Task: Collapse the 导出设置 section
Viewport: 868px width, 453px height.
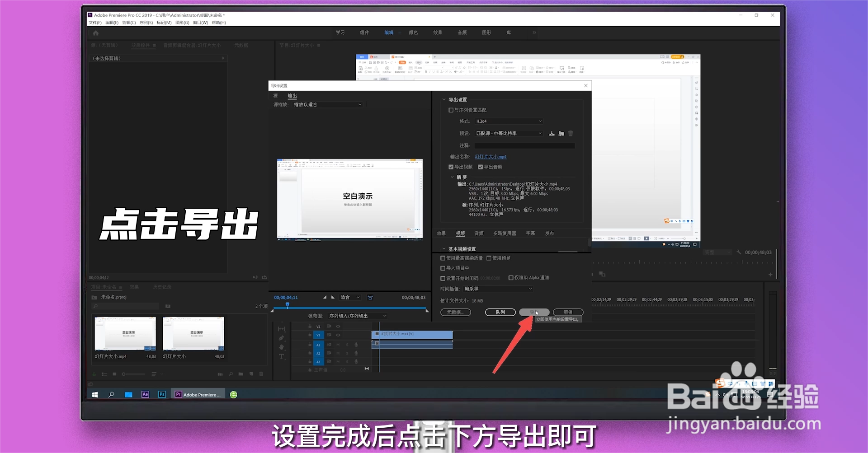Action: (x=444, y=99)
